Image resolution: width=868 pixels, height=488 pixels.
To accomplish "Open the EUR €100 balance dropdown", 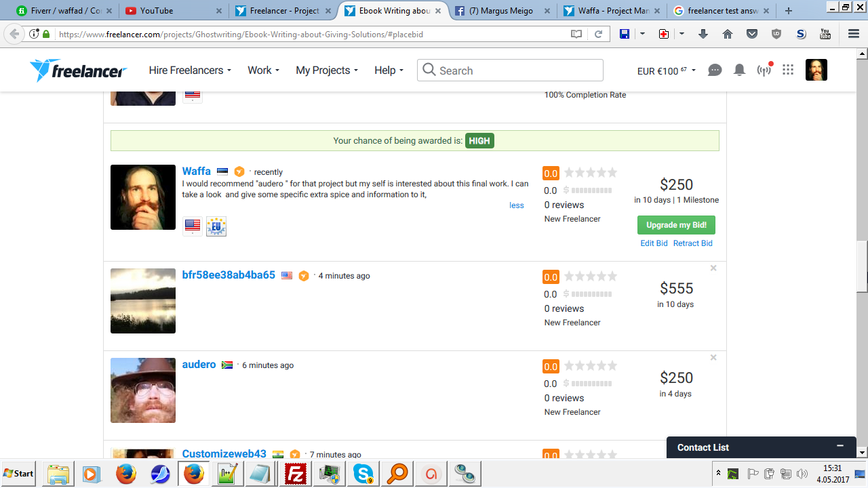I will [x=667, y=70].
